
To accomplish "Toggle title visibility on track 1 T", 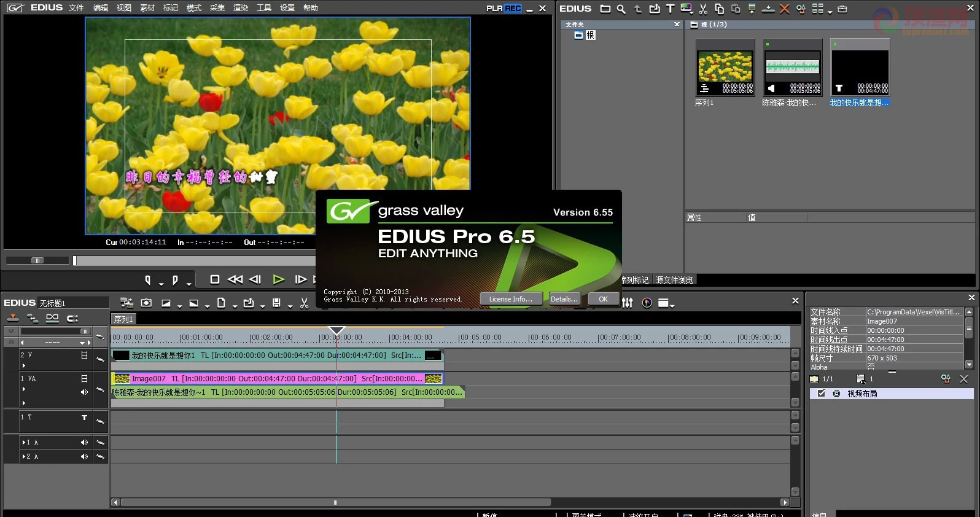I will click(x=84, y=418).
